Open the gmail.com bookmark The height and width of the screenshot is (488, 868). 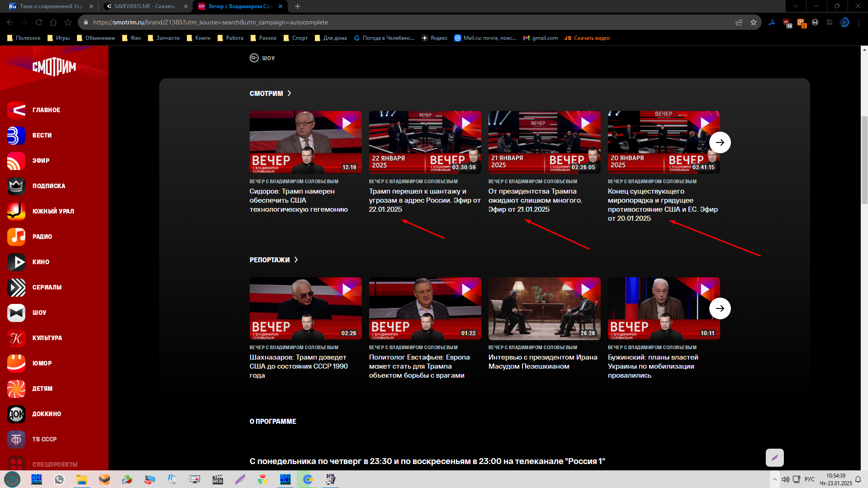coord(541,38)
